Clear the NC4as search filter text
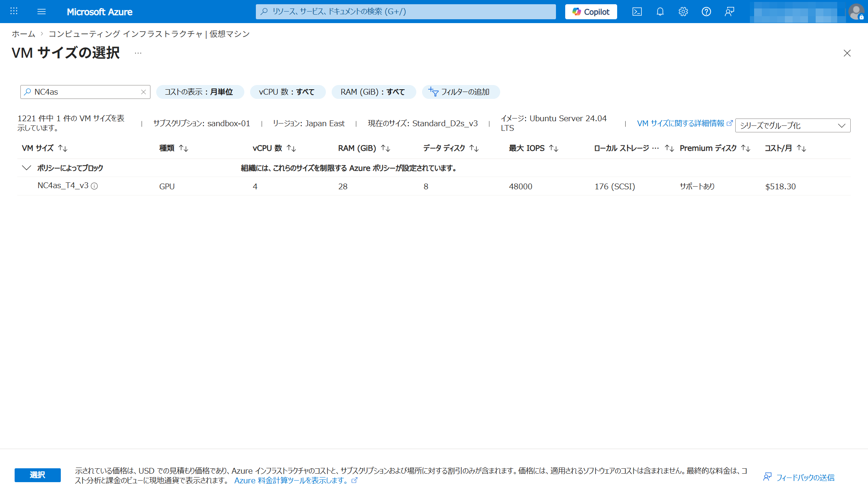The image size is (868, 501). coord(143,92)
